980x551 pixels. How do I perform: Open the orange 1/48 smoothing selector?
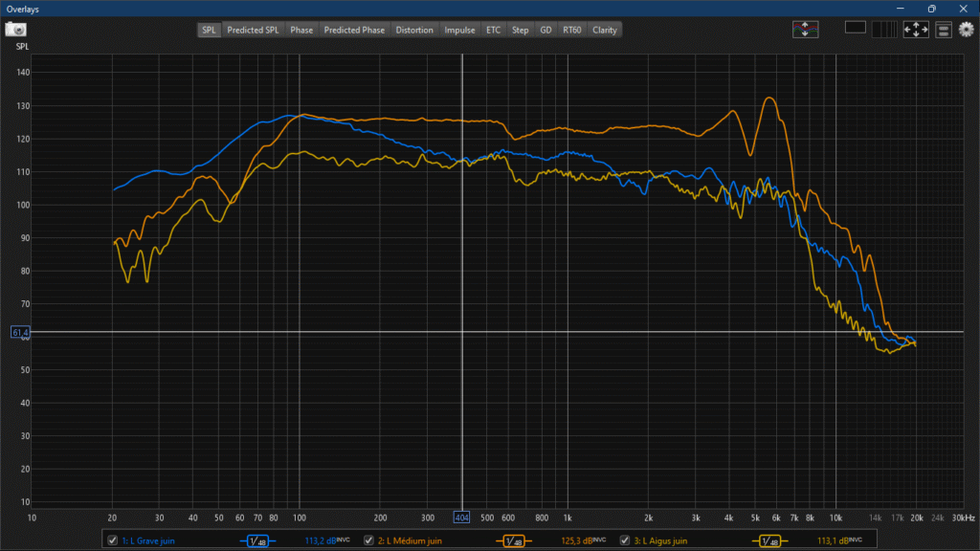514,541
